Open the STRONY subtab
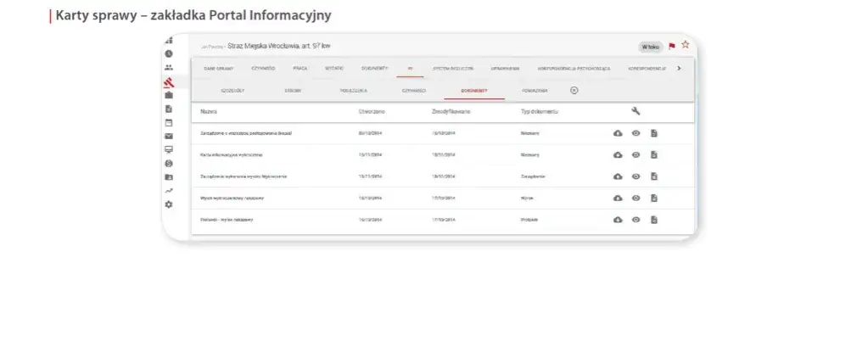This screenshot has width=868, height=341. point(293,90)
